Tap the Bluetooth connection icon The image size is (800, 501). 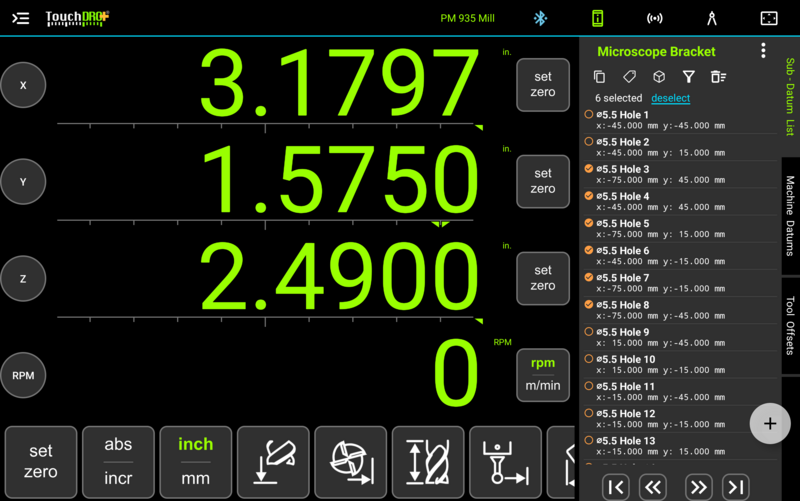(x=540, y=18)
